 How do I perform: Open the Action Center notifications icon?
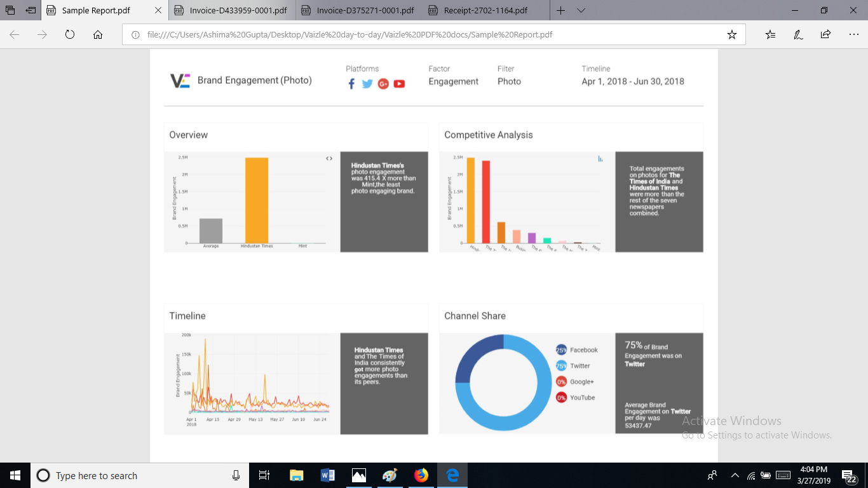pyautogui.click(x=850, y=476)
